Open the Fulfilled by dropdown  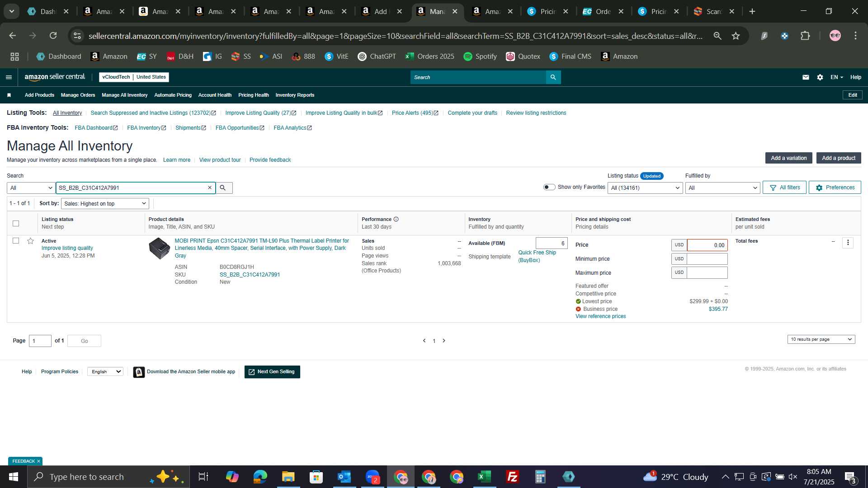click(x=722, y=188)
